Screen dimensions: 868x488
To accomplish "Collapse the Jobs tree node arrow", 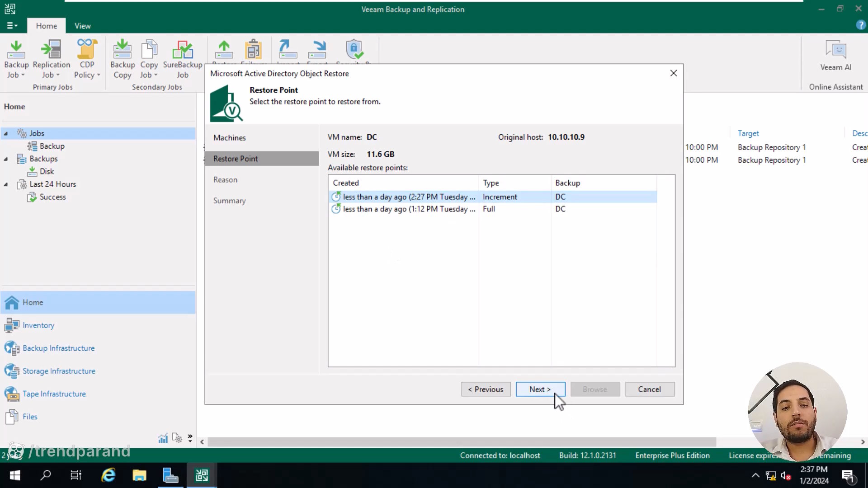I will [x=6, y=134].
